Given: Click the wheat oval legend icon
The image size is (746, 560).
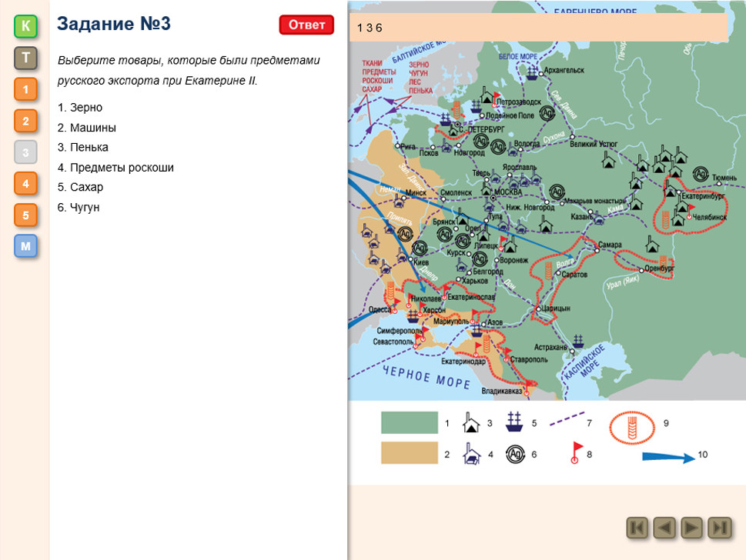Looking at the screenshot, I should pyautogui.click(x=631, y=427).
